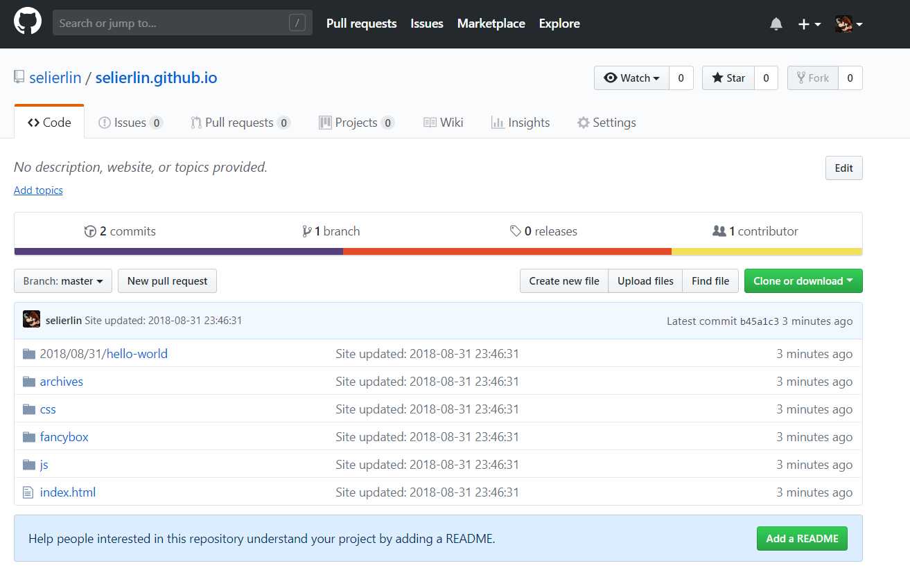Open the Settings tab
Image resolution: width=910 pixels, height=588 pixels.
click(x=606, y=123)
